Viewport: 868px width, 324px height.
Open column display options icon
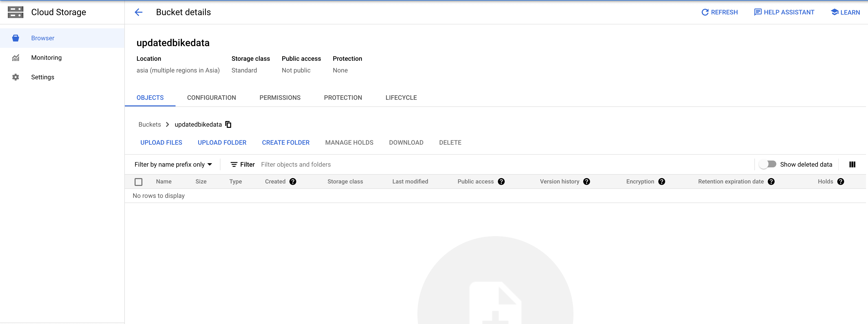coord(852,164)
